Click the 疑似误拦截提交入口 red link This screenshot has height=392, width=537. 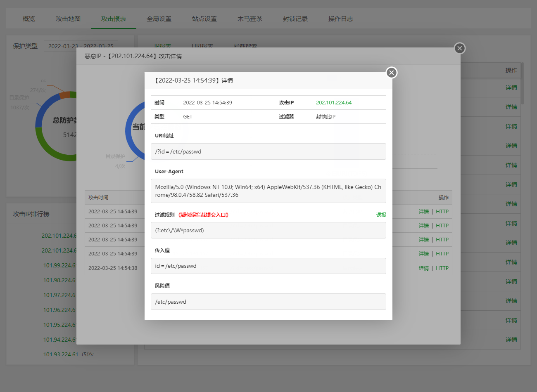pos(203,215)
